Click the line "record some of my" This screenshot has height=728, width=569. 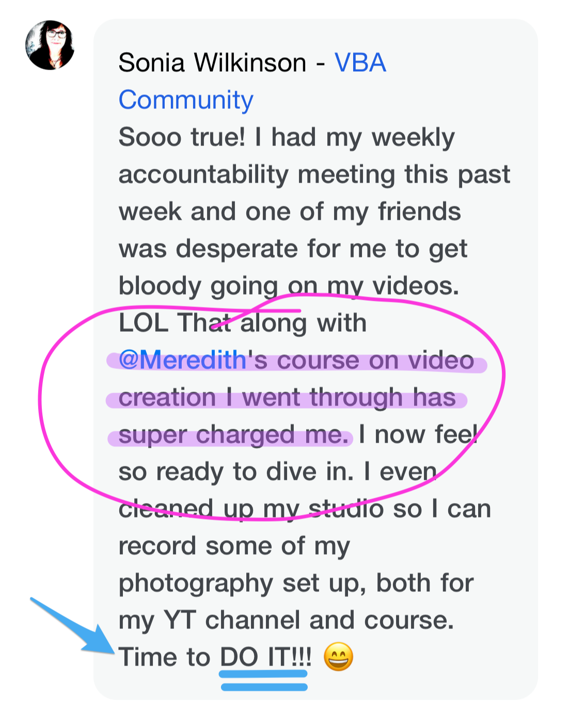click(x=234, y=546)
